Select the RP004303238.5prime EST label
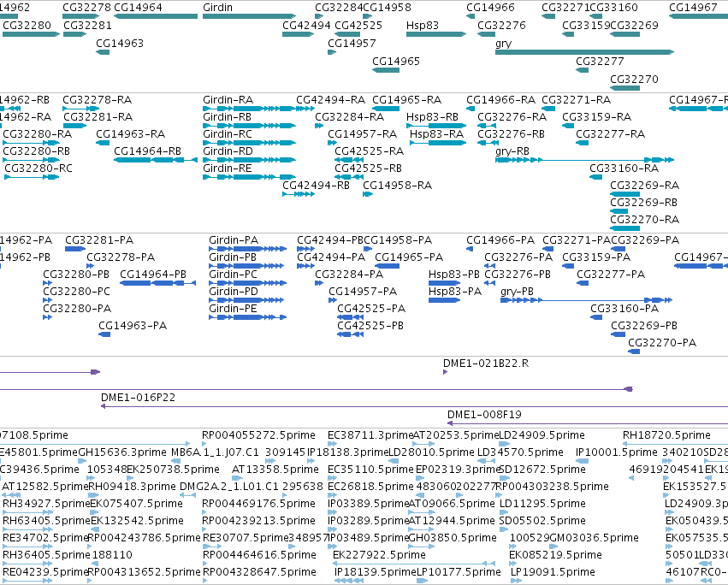728x585 pixels. click(x=553, y=486)
